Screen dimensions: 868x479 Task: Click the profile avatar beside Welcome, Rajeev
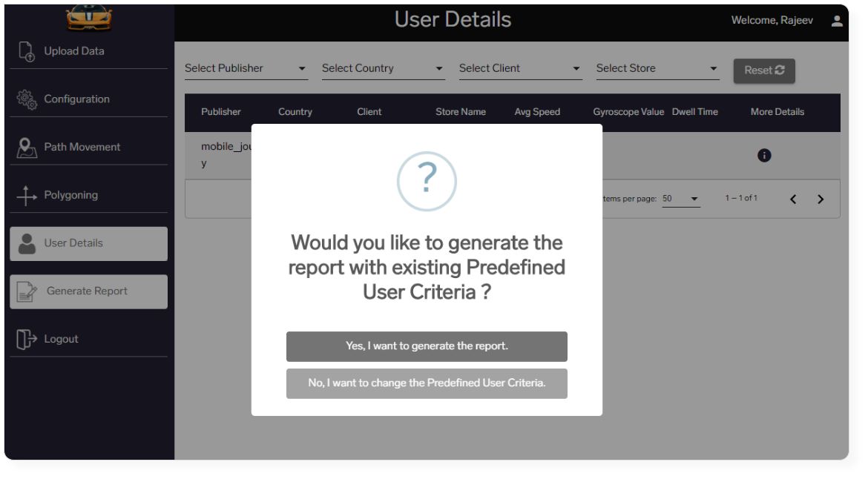point(836,21)
